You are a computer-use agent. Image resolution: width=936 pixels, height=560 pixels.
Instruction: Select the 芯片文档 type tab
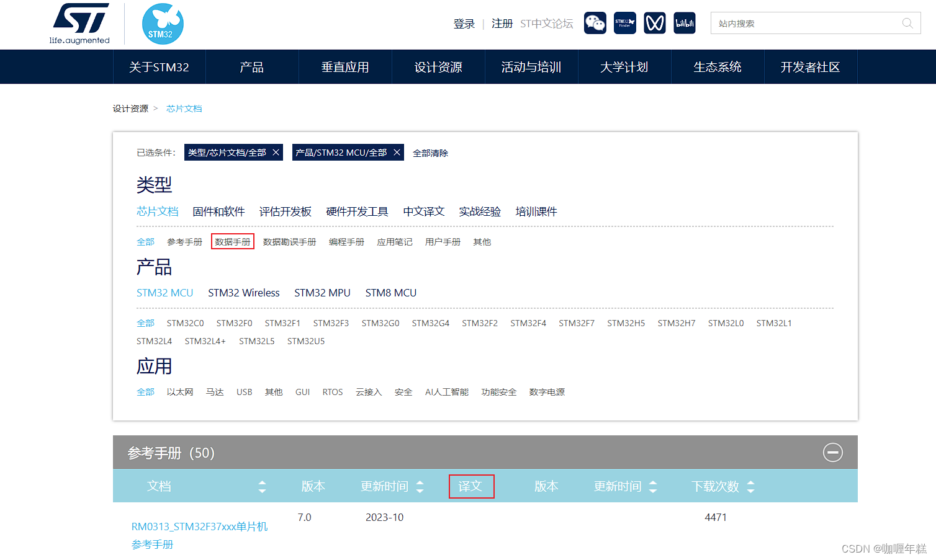click(158, 211)
